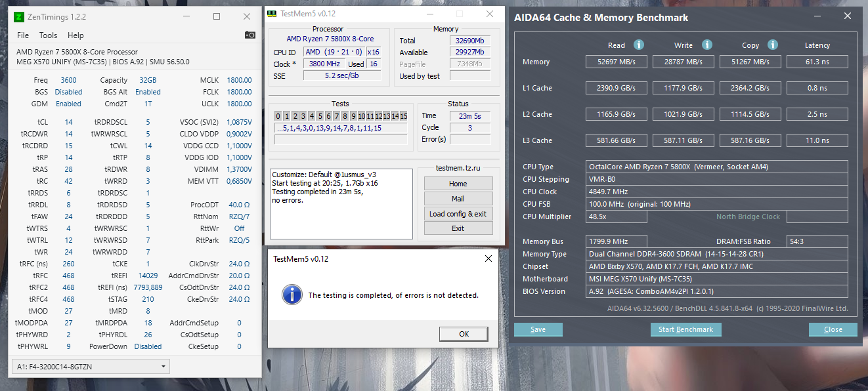
Task: Click the ZenTimings tREFI (ns) value 7793,889
Action: 148,287
